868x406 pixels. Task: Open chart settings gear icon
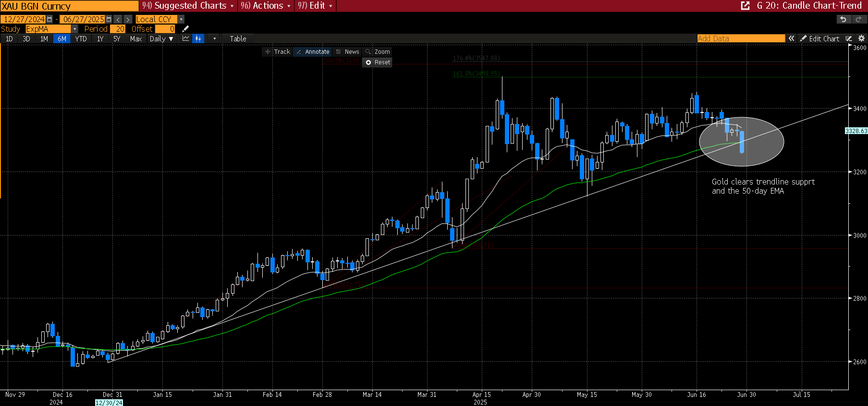point(861,38)
